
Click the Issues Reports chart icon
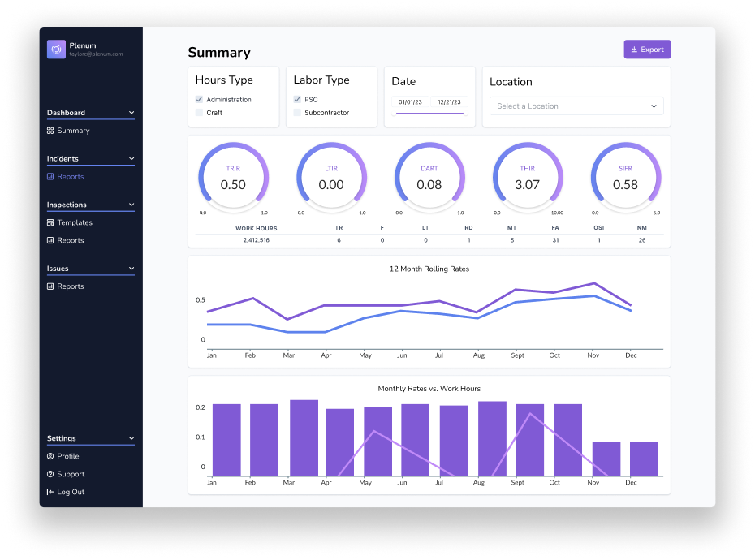pos(50,286)
